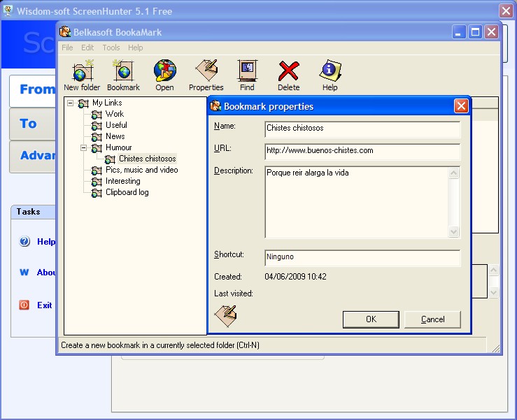Screen dimensions: 517x420
Task: Click Description scrollbar down arrow
Action: pos(454,231)
